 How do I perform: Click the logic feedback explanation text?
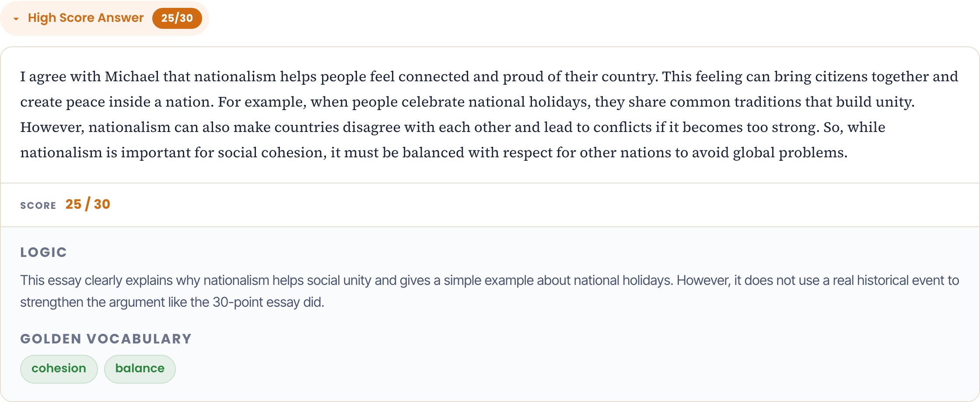pos(490,291)
